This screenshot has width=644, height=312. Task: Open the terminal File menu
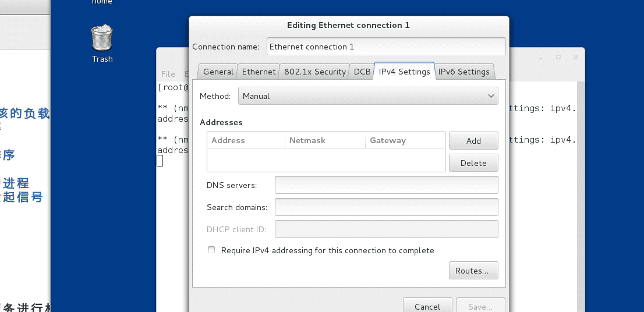coord(168,74)
